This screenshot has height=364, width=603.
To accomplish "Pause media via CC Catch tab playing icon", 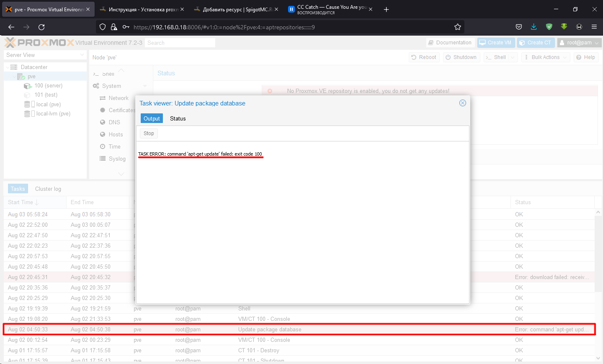I will coord(291,9).
